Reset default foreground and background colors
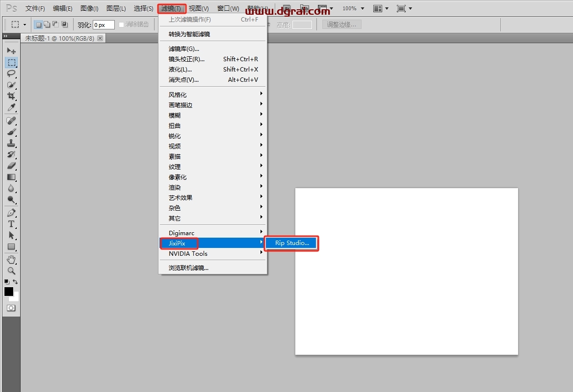The width and height of the screenshot is (573, 392). (6, 282)
